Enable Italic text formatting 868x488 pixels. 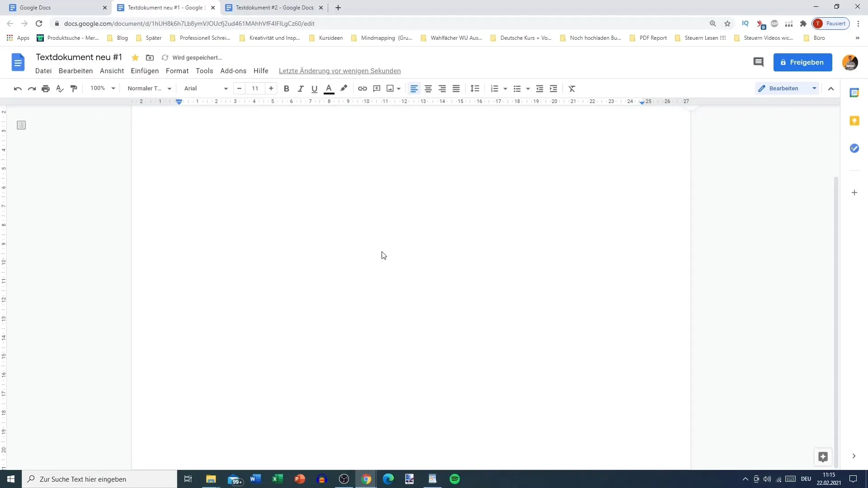(x=301, y=88)
